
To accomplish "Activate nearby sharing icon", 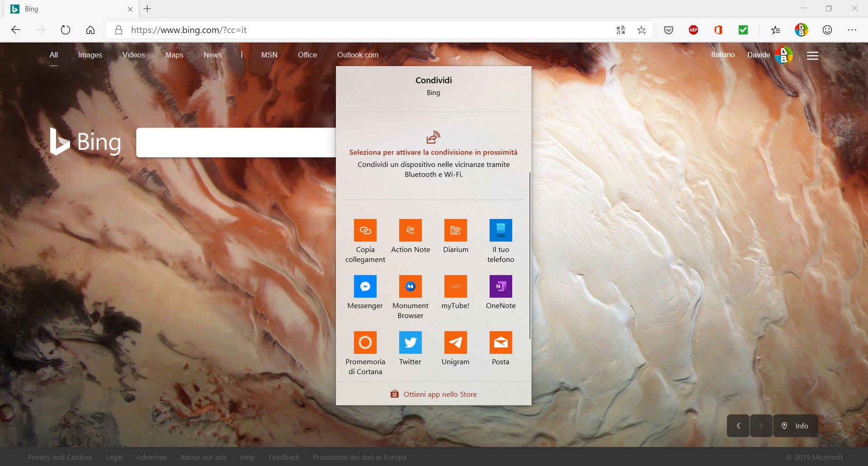I will [x=433, y=137].
